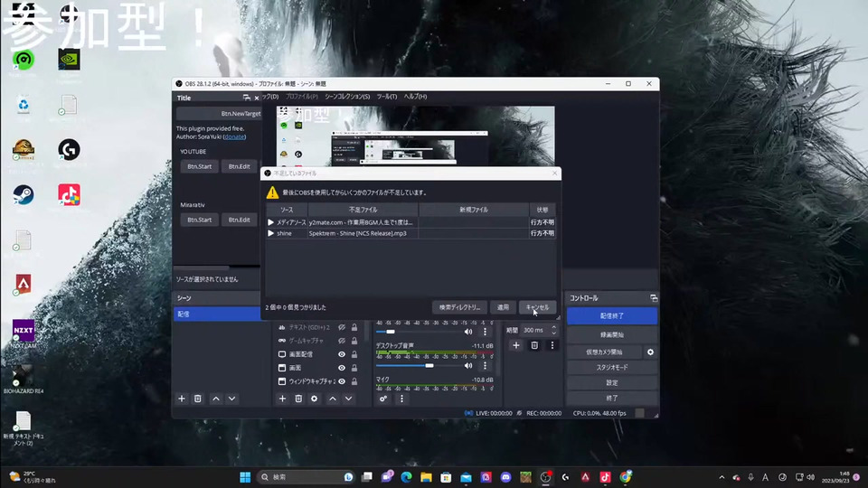This screenshot has width=868, height=488.
Task: Click 配信終了 to stop streaming
Action: pos(612,316)
